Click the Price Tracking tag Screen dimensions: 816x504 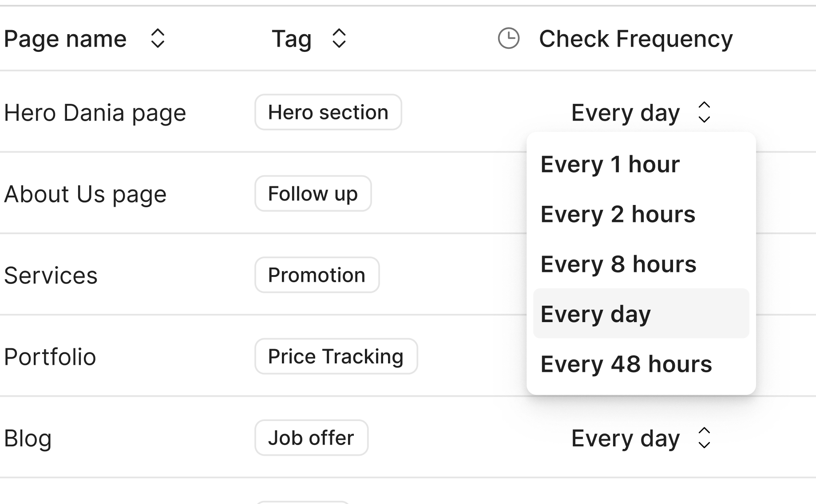[336, 356]
